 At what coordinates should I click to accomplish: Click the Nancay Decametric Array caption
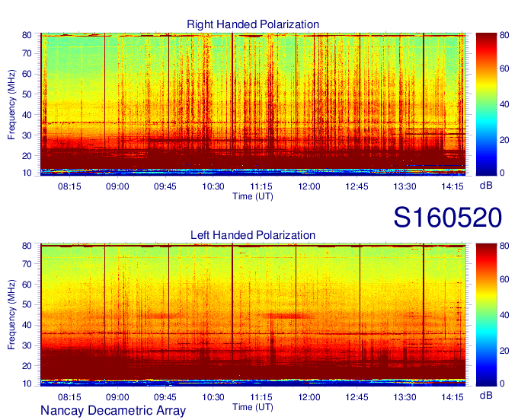113,410
